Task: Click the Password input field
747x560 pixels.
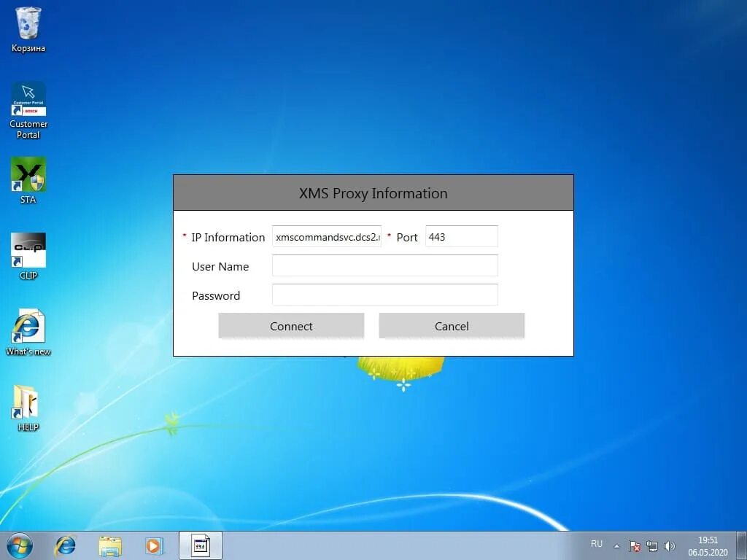Action: (385, 295)
